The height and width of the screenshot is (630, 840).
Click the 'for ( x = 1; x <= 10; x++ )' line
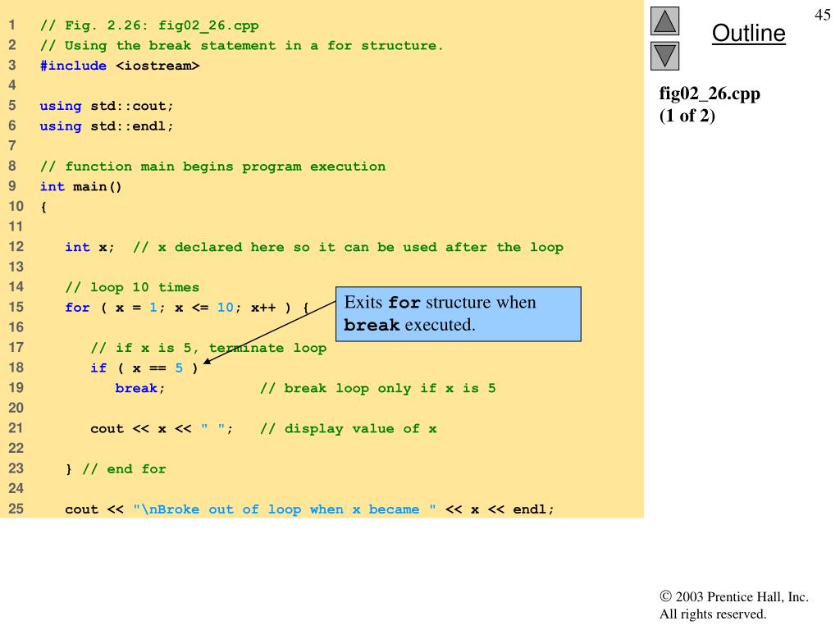187,308
